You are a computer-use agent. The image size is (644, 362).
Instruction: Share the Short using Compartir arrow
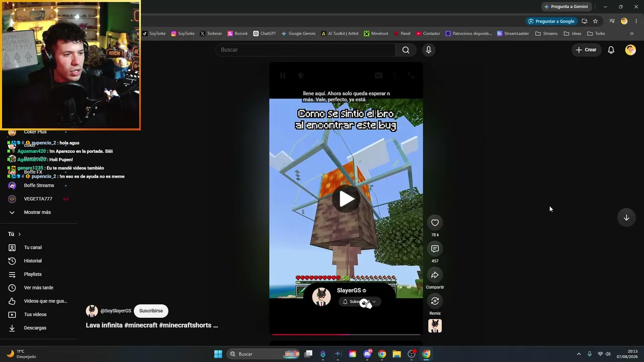[x=435, y=275]
